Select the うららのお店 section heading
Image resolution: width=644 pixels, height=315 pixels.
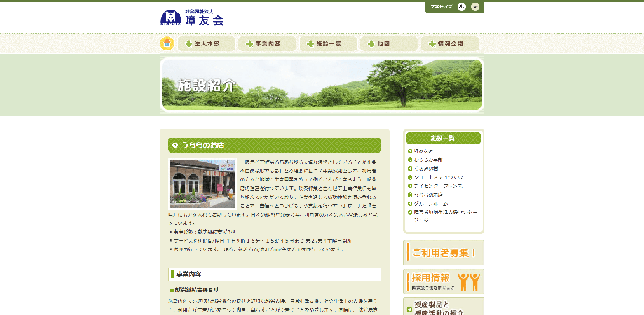[275, 145]
